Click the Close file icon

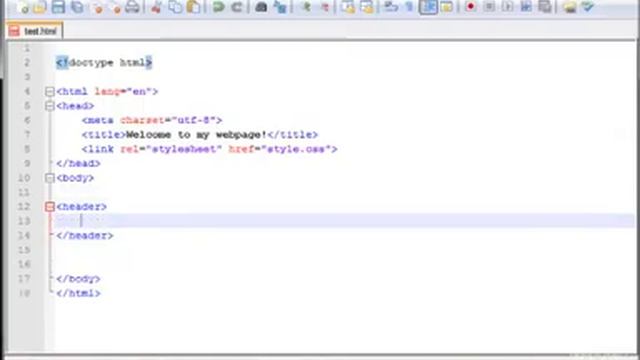[x=97, y=7]
